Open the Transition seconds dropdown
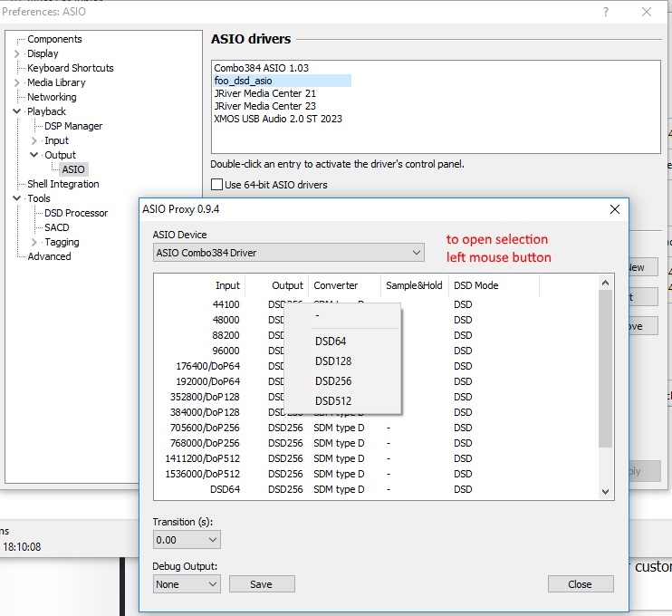This screenshot has width=672, height=616. click(187, 539)
